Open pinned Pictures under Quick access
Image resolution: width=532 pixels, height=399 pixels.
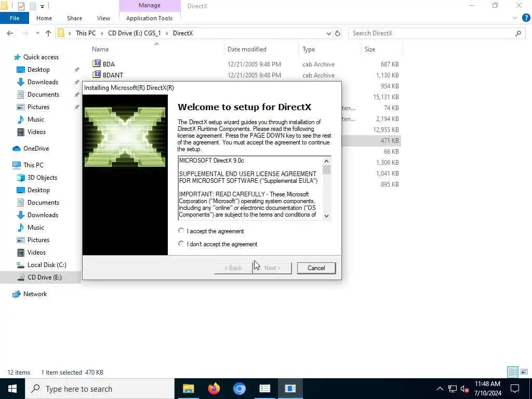(x=38, y=107)
